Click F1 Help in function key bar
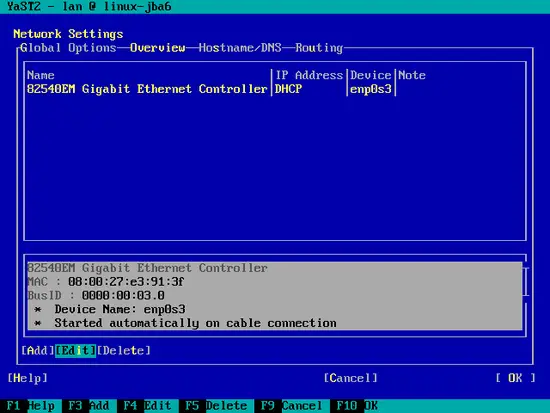550x413 pixels. click(31, 406)
